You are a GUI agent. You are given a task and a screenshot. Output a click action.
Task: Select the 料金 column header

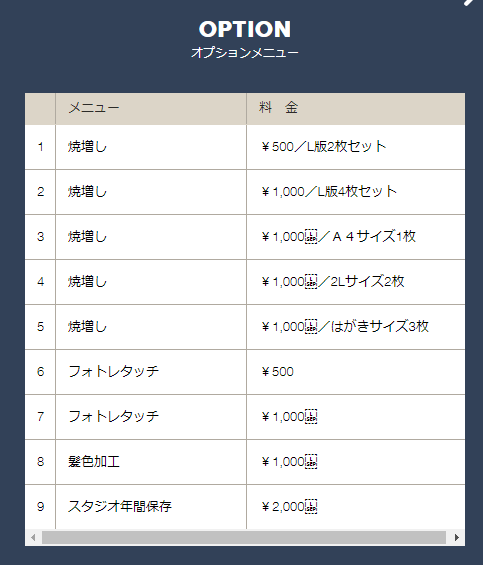click(355, 109)
